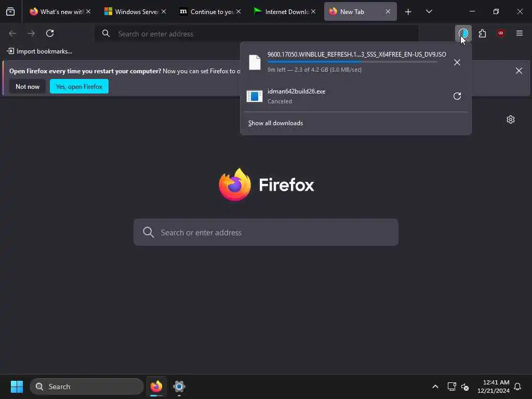Image resolution: width=532 pixels, height=399 pixels.
Task: Open the muted volume tray icon
Action: pos(465,387)
